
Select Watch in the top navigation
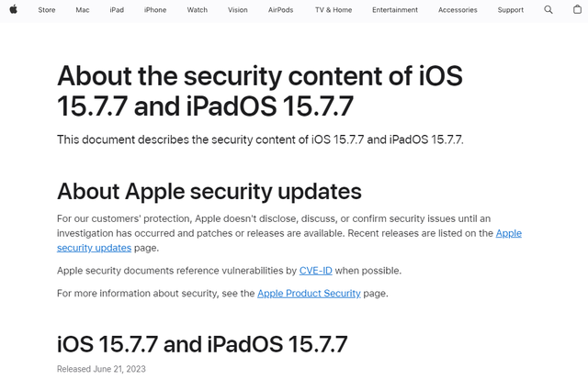point(197,10)
